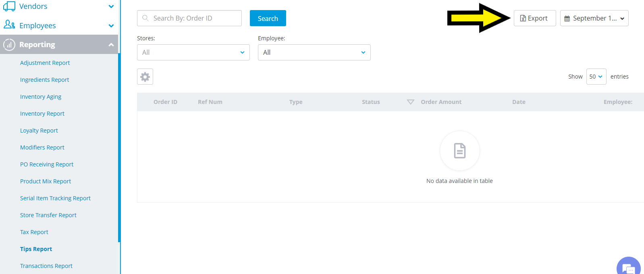Change the Show entries count dropdown
The height and width of the screenshot is (274, 644).
tap(596, 77)
